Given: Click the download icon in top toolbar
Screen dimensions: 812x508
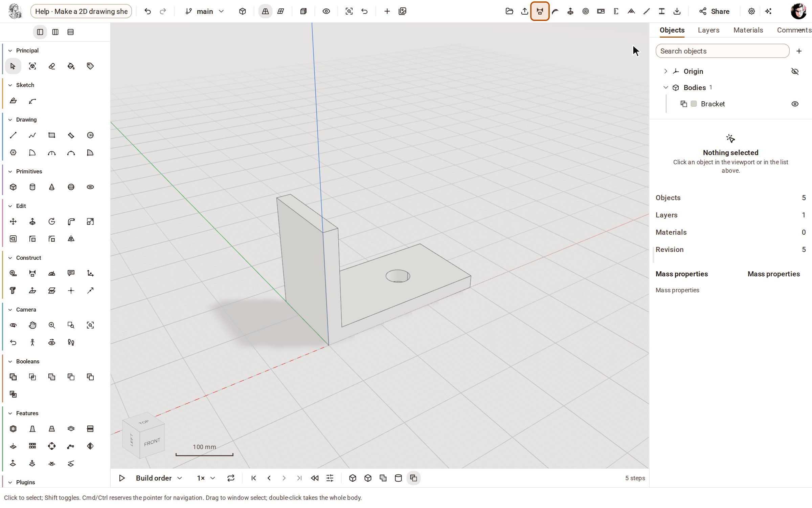Looking at the screenshot, I should point(677,11).
